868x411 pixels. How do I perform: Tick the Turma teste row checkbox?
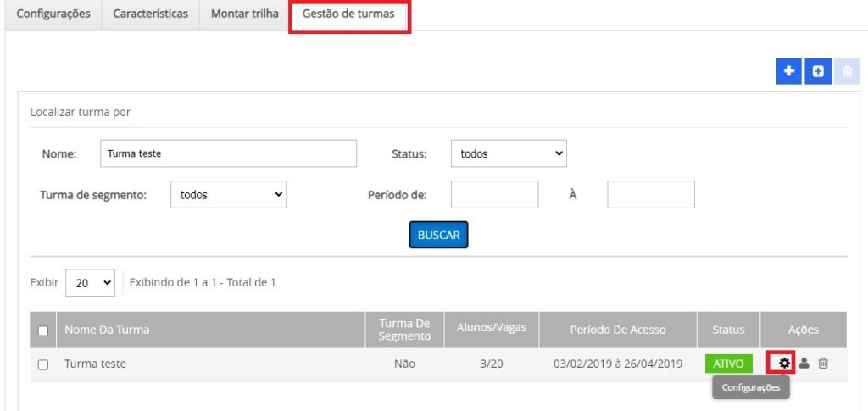pos(43,364)
